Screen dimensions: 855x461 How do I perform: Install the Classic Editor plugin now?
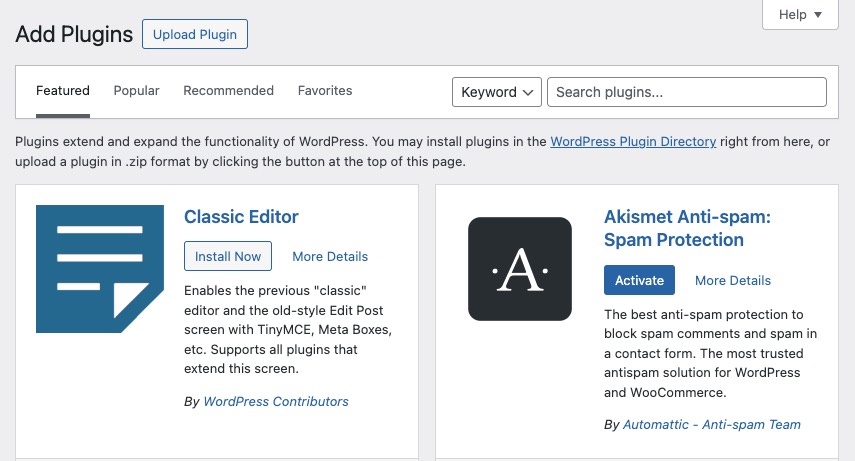tap(228, 256)
